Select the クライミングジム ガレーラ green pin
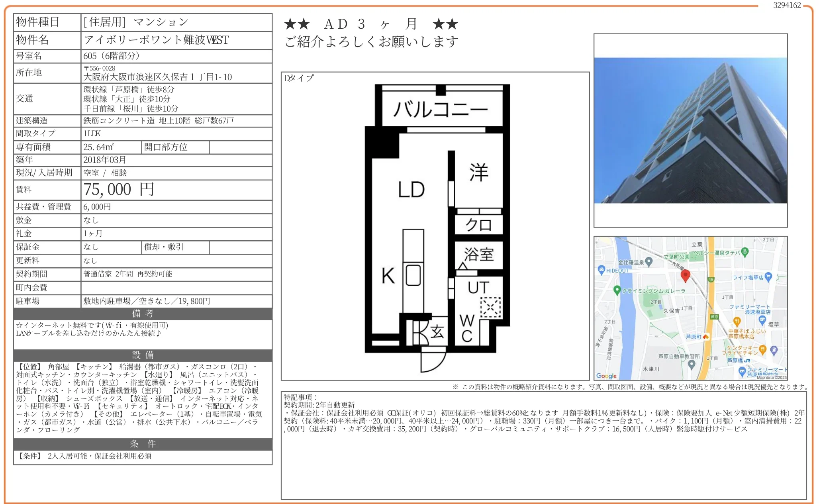 pos(617,290)
